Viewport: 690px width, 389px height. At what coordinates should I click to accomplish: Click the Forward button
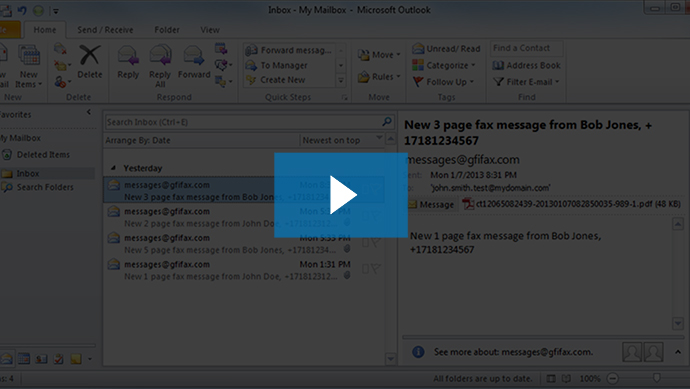(x=194, y=62)
